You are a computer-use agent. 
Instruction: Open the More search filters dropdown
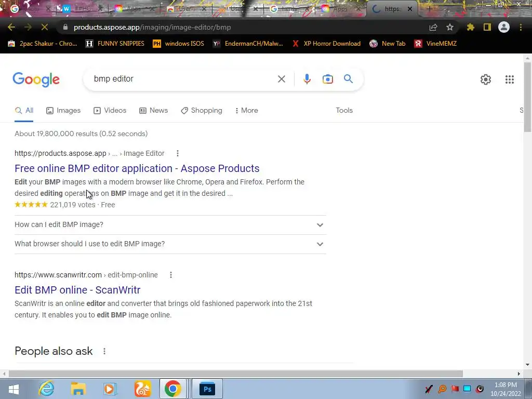[x=246, y=111]
